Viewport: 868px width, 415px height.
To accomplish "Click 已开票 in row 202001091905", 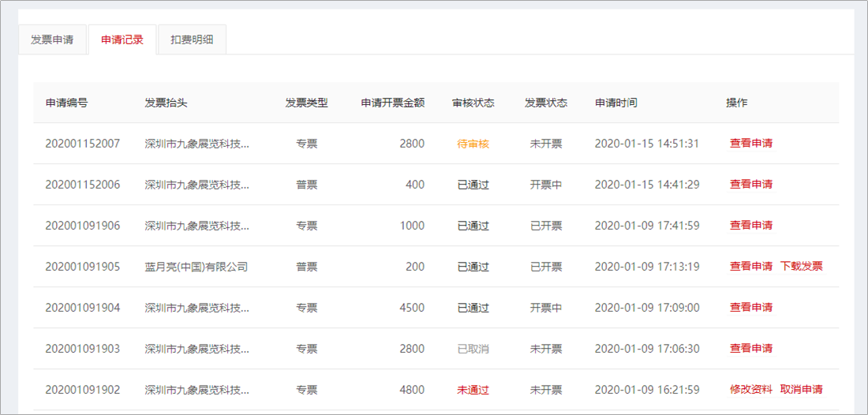I will (x=546, y=266).
